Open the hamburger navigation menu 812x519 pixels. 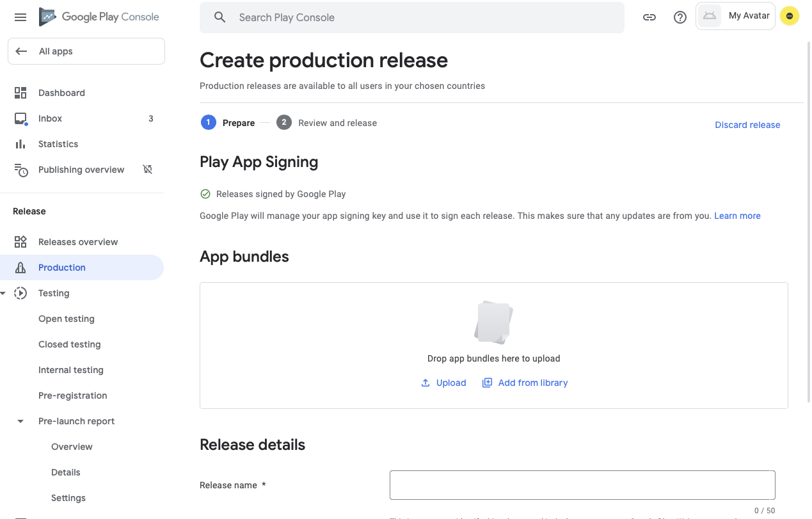click(20, 17)
